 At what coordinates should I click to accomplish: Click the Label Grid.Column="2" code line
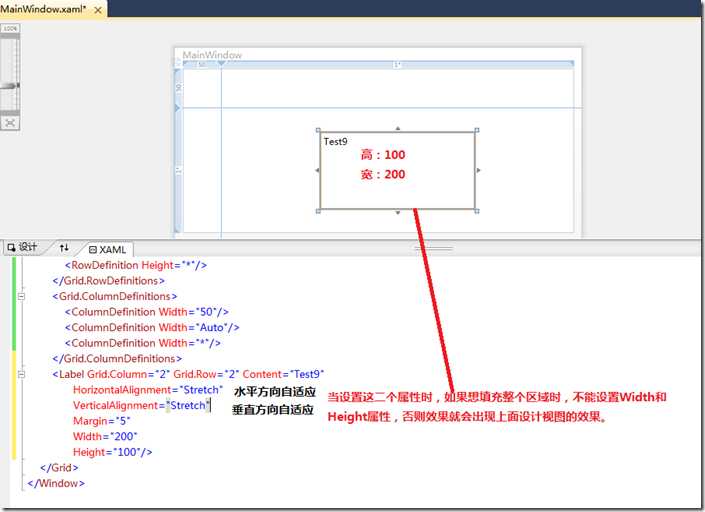[188, 374]
